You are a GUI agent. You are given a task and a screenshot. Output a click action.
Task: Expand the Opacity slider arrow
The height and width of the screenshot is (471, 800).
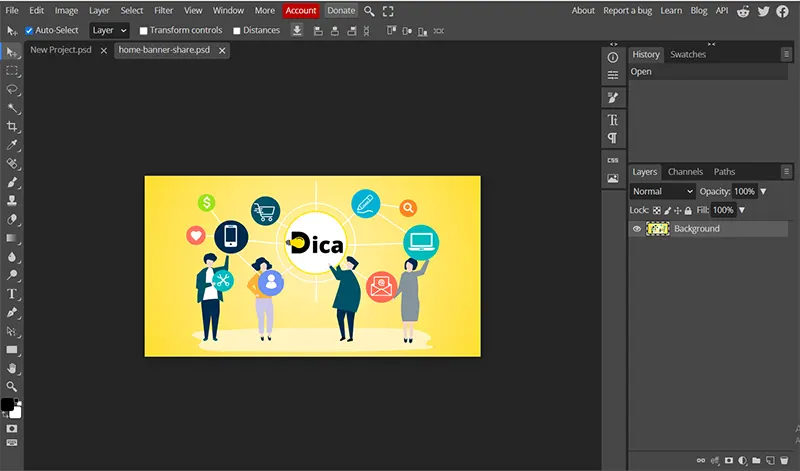[763, 191]
